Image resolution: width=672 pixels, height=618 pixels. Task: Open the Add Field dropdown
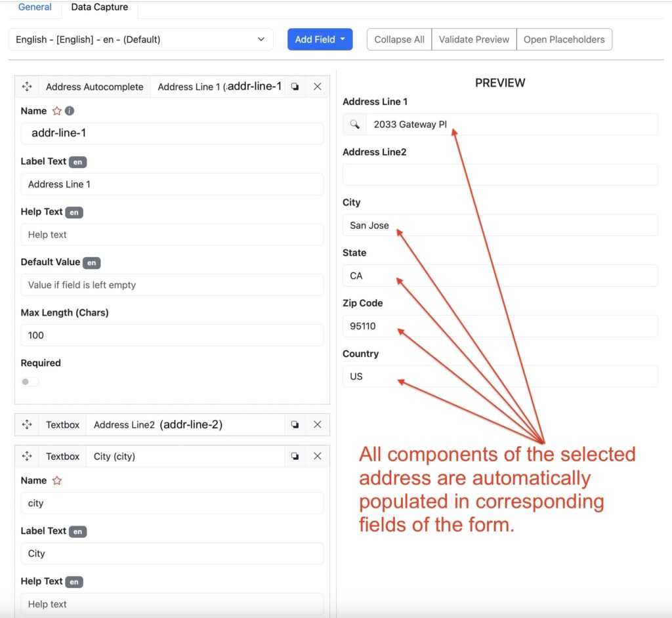320,39
